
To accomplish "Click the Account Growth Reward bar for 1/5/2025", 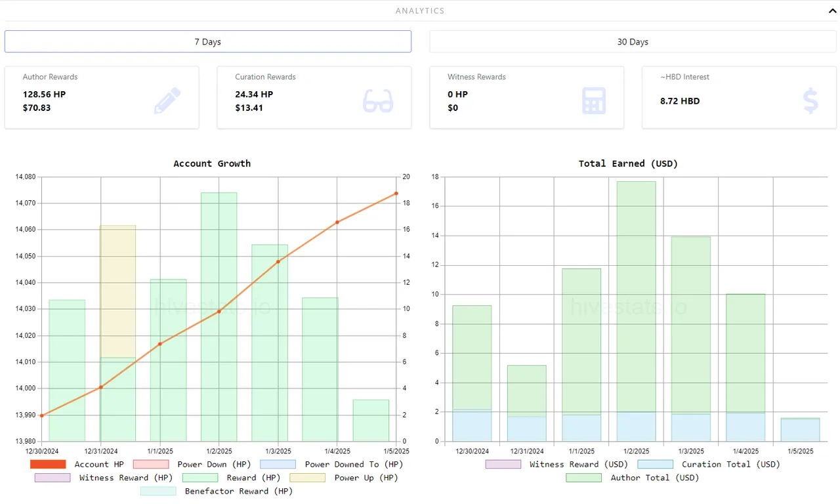I will click(x=371, y=420).
